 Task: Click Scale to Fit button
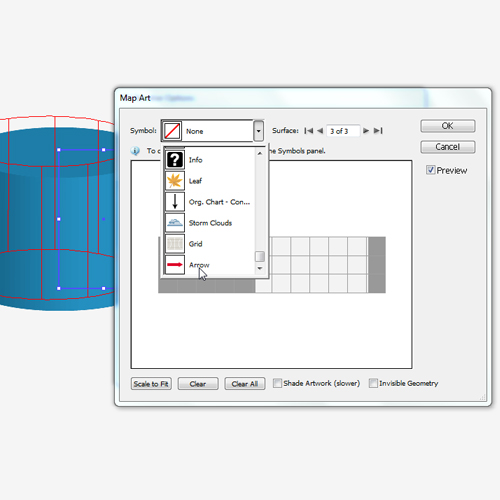[x=151, y=384]
